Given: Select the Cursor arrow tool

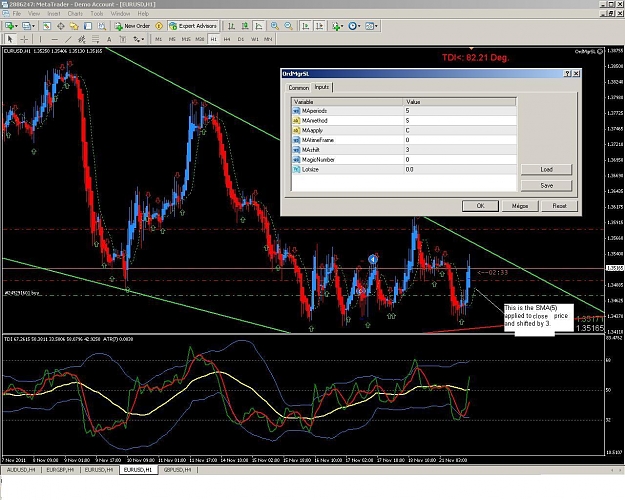Looking at the screenshot, I should click(10, 39).
